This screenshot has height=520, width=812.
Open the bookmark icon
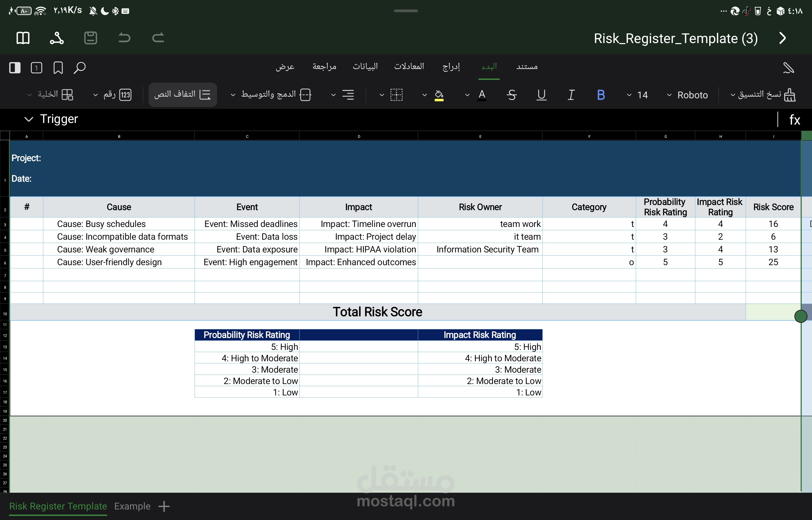[58, 67]
